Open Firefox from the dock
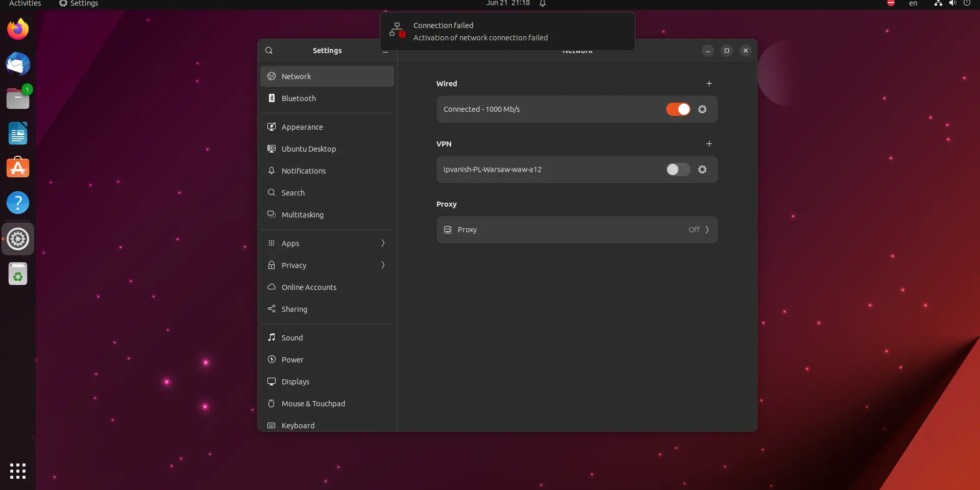The height and width of the screenshot is (490, 980). point(18,29)
